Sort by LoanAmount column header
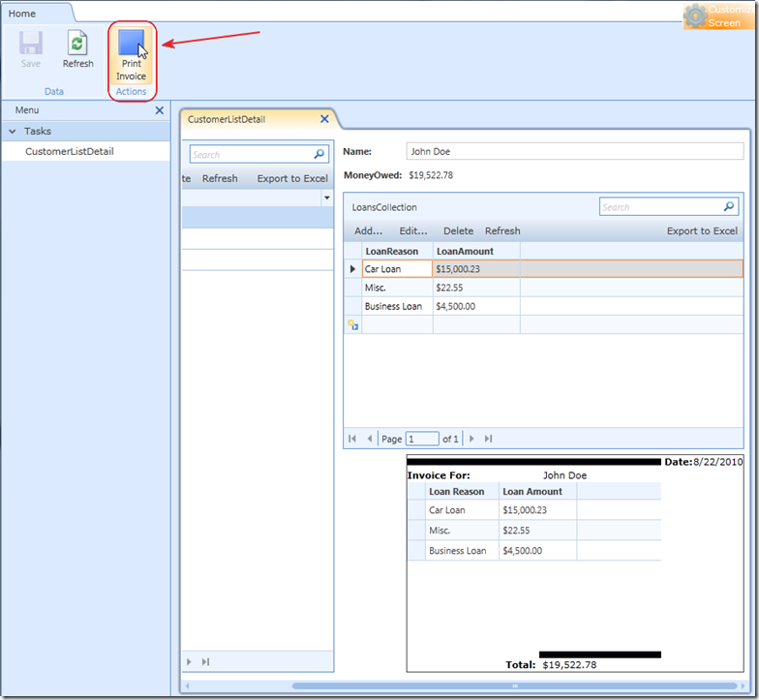 click(x=476, y=251)
